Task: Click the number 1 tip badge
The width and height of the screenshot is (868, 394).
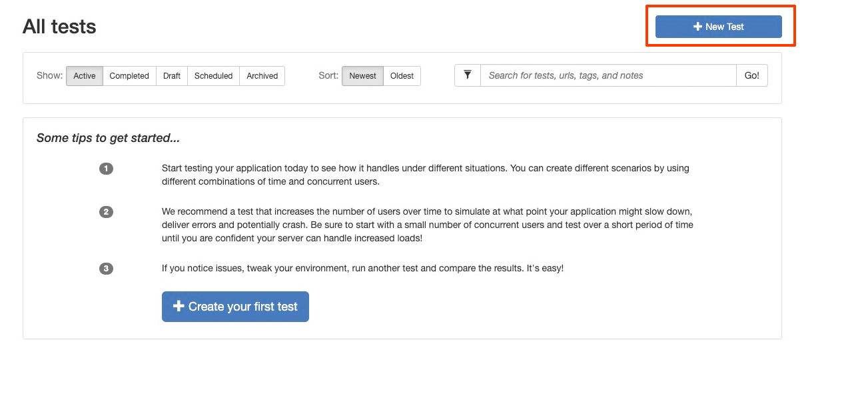Action: (x=106, y=169)
